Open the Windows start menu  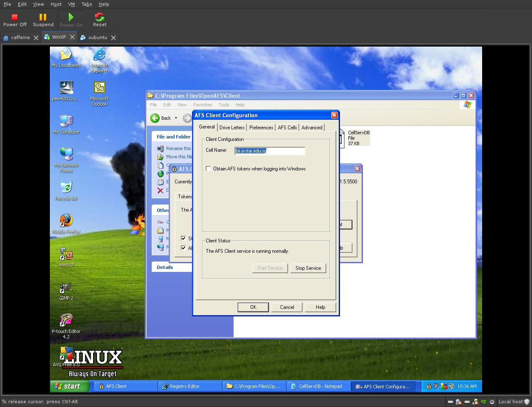point(70,386)
